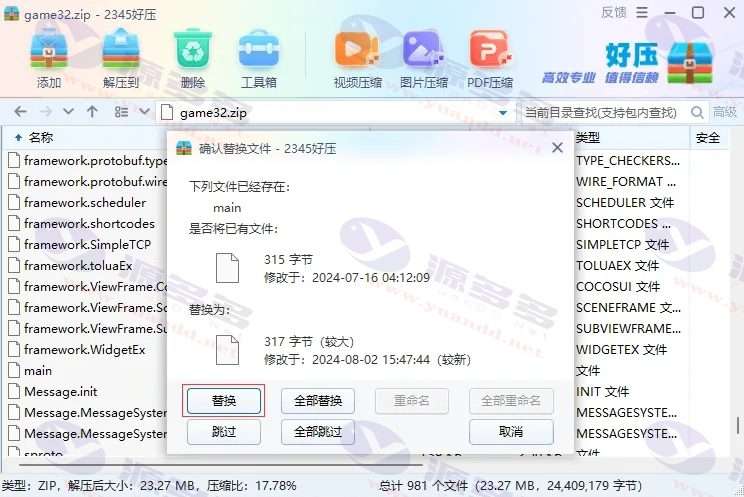744x497 pixels.
Task: Expand the game32.zip path dropdown
Action: (x=503, y=113)
